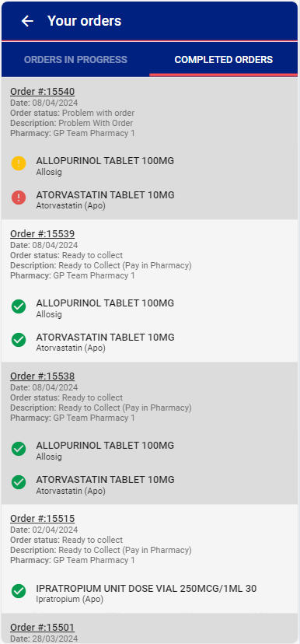The width and height of the screenshot is (300, 644).
Task: Go back using the arrow icon
Action: click(x=27, y=21)
